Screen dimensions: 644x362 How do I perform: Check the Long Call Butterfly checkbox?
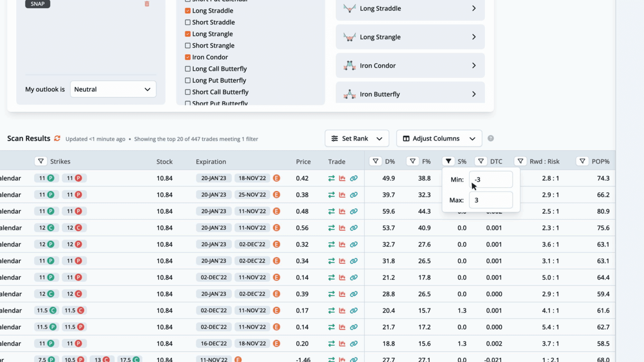[188, 69]
